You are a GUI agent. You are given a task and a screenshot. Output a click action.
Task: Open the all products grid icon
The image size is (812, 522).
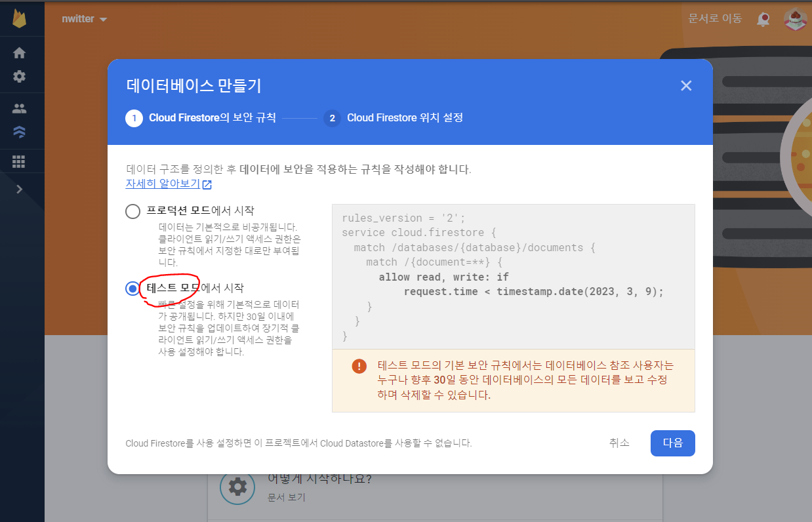point(20,161)
